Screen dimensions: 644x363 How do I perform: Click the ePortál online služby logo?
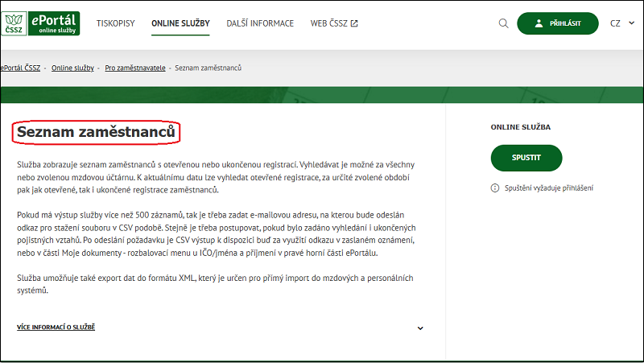(x=53, y=23)
